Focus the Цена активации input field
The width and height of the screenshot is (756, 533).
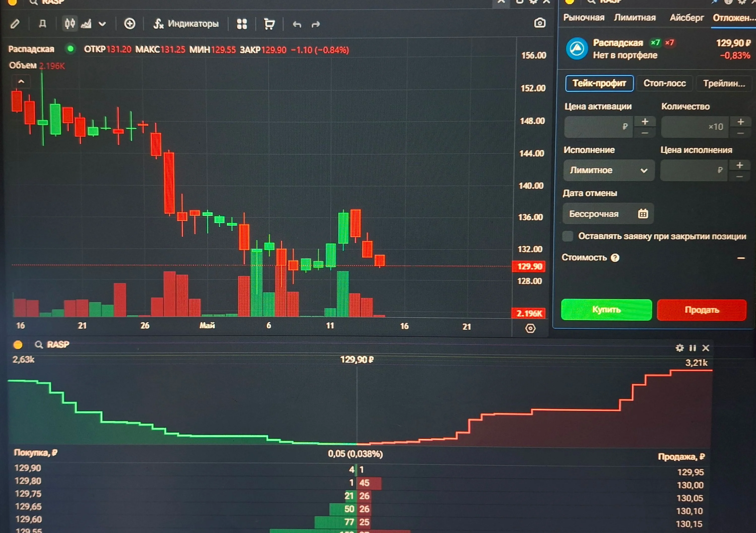(598, 127)
